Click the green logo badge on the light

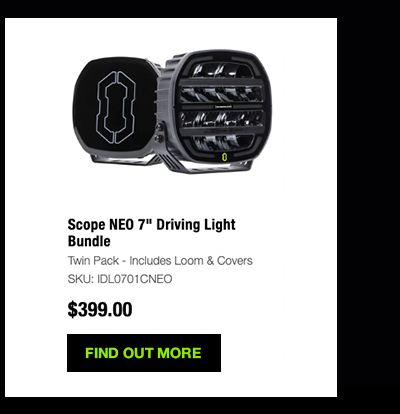[x=225, y=156]
